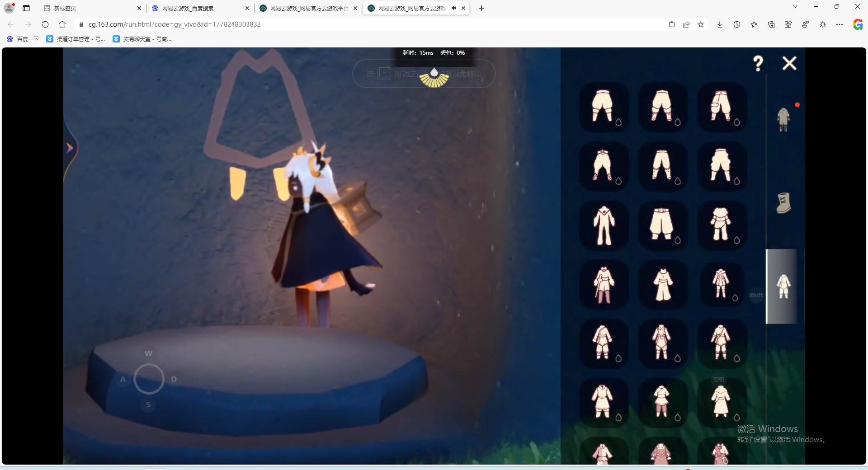Tap the S key on the movement pad
868x470 pixels.
[x=148, y=404]
